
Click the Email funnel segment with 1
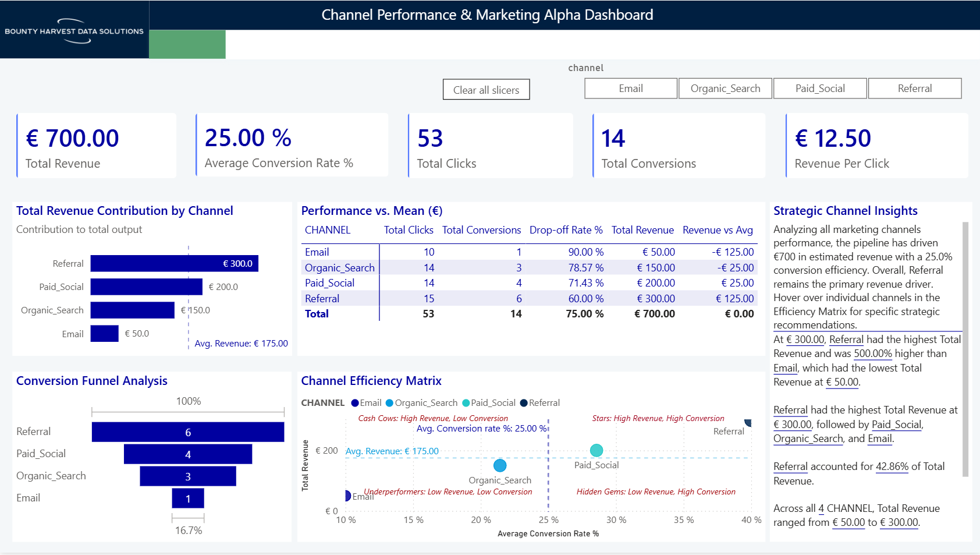click(x=188, y=499)
